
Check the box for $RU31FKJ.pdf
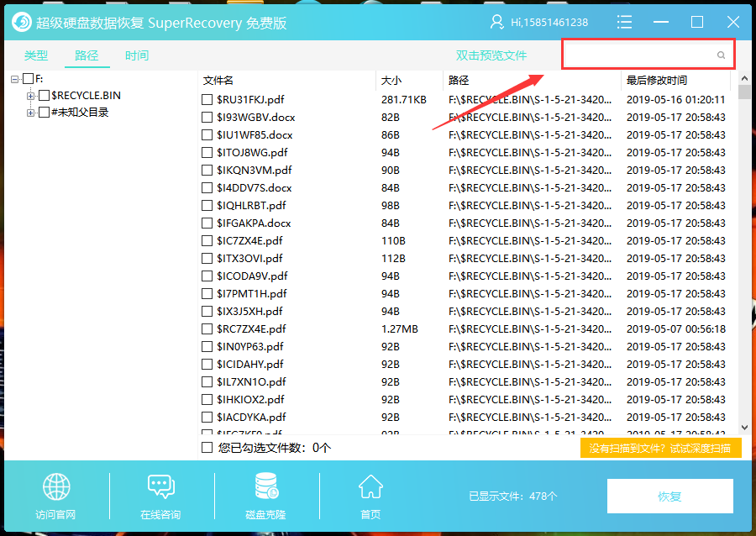point(207,100)
